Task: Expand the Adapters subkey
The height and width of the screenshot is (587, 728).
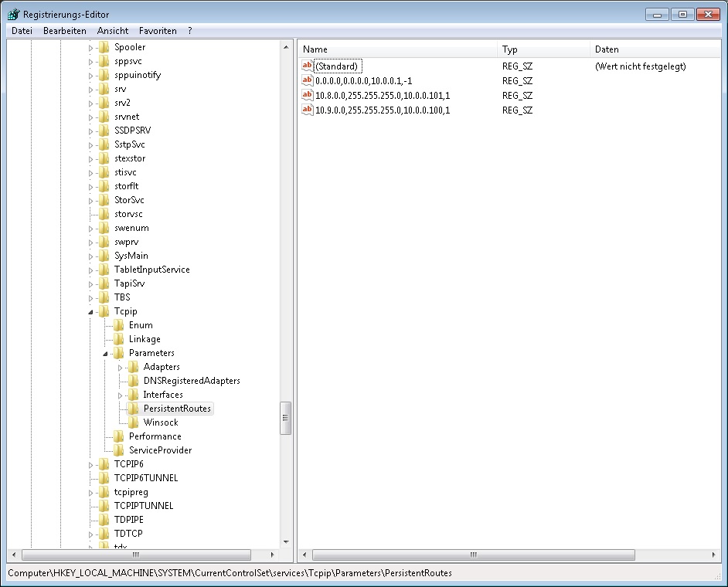Action: point(121,367)
